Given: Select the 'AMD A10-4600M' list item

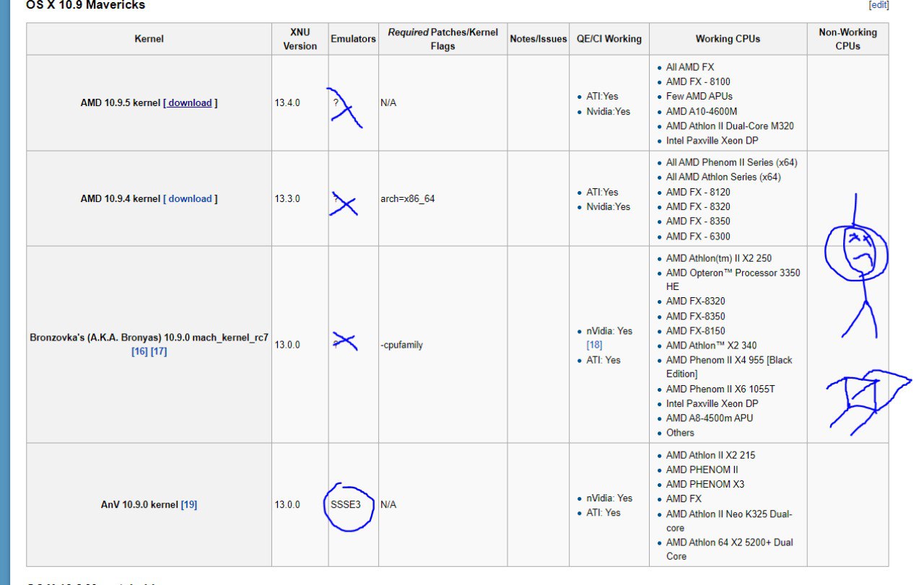Looking at the screenshot, I should [702, 111].
